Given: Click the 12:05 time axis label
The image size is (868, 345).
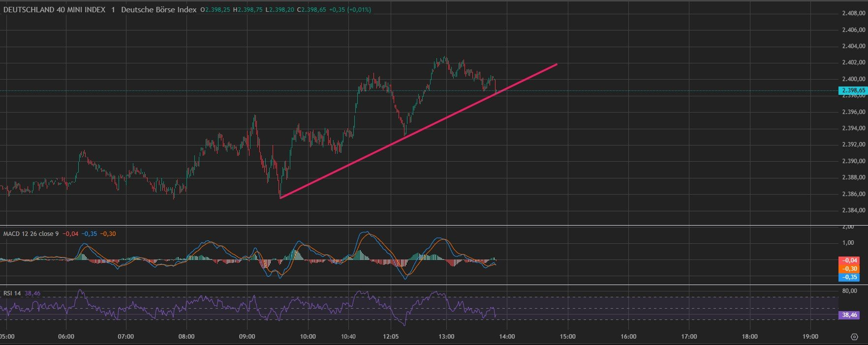Looking at the screenshot, I should coord(390,337).
